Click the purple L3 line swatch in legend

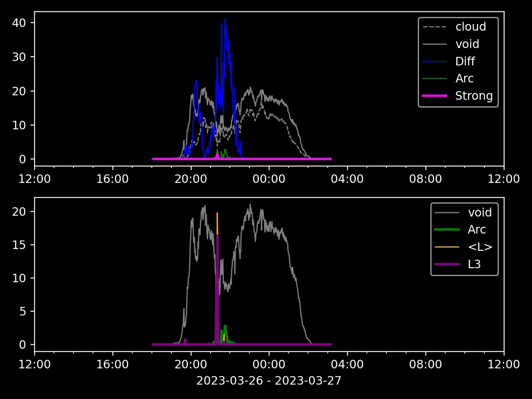[x=447, y=264]
